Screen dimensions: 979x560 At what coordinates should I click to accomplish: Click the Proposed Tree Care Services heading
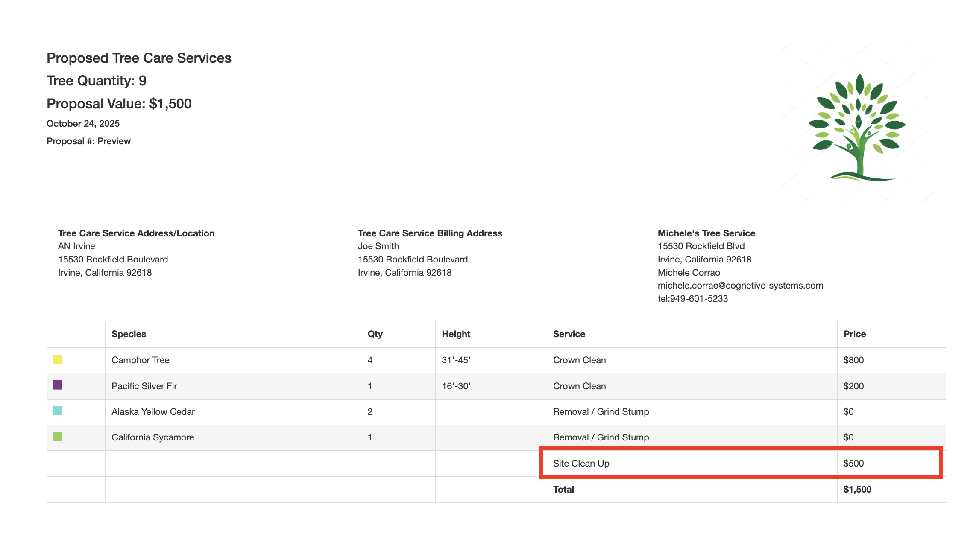tap(139, 58)
